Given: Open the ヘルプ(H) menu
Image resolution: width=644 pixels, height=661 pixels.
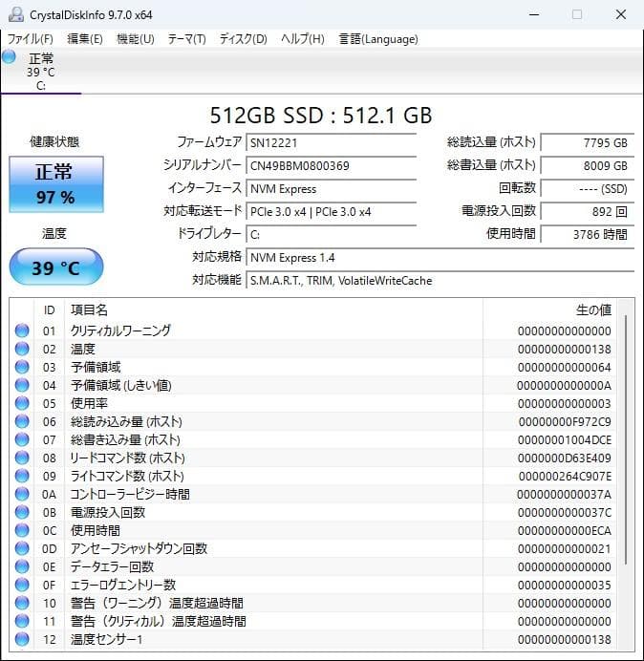Looking at the screenshot, I should pyautogui.click(x=303, y=39).
